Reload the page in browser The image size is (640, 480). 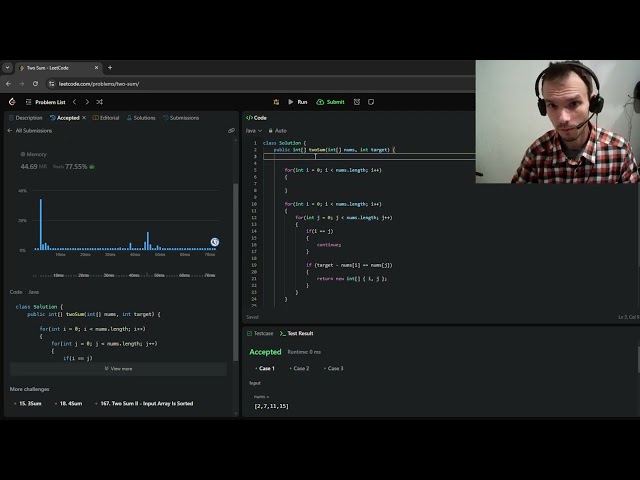click(36, 84)
